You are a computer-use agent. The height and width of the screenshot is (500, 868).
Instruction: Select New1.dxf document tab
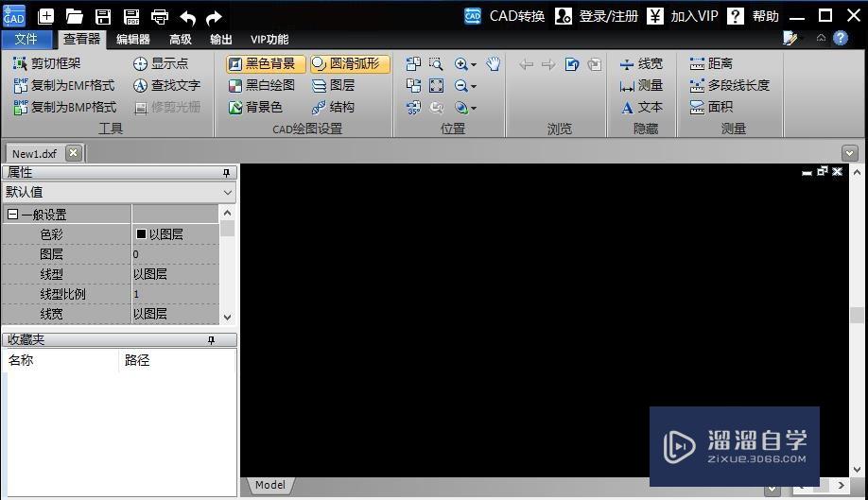[x=34, y=154]
